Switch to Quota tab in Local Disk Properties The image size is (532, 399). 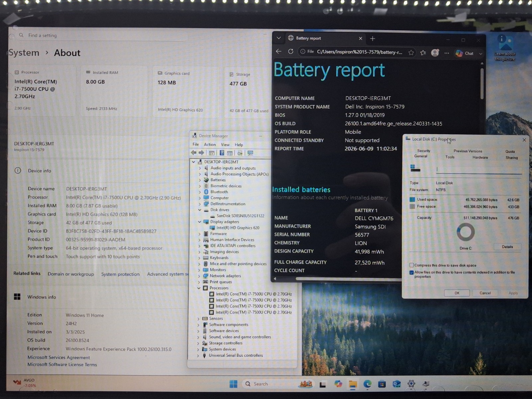(510, 152)
